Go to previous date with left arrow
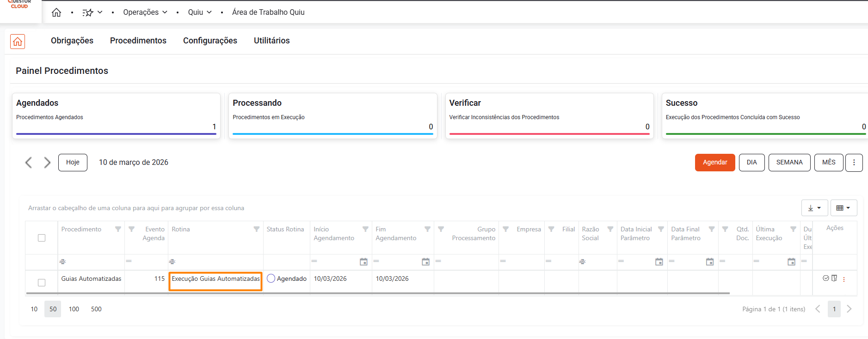The height and width of the screenshot is (339, 868). pos(29,163)
